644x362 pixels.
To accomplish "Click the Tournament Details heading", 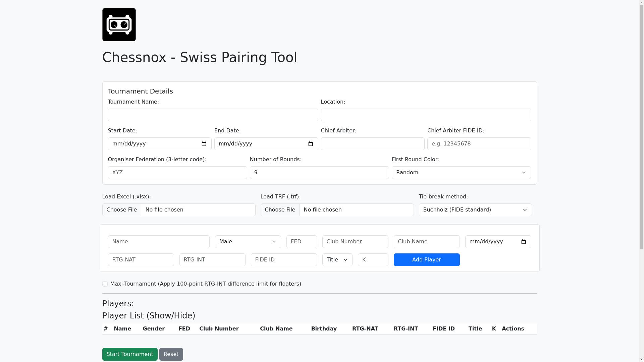I will 140,91.
